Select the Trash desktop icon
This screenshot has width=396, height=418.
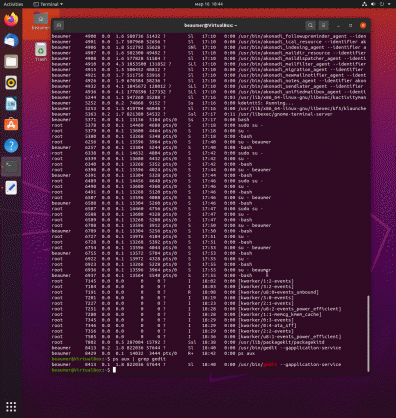click(x=41, y=52)
